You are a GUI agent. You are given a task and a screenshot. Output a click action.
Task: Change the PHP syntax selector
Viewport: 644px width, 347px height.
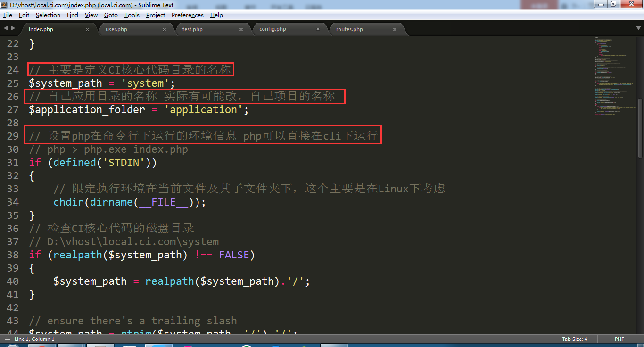tap(619, 339)
